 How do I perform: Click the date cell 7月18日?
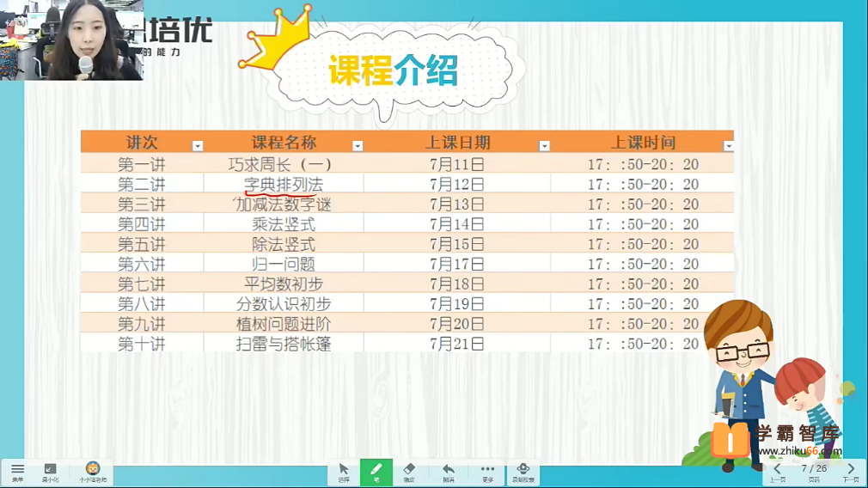tap(457, 284)
